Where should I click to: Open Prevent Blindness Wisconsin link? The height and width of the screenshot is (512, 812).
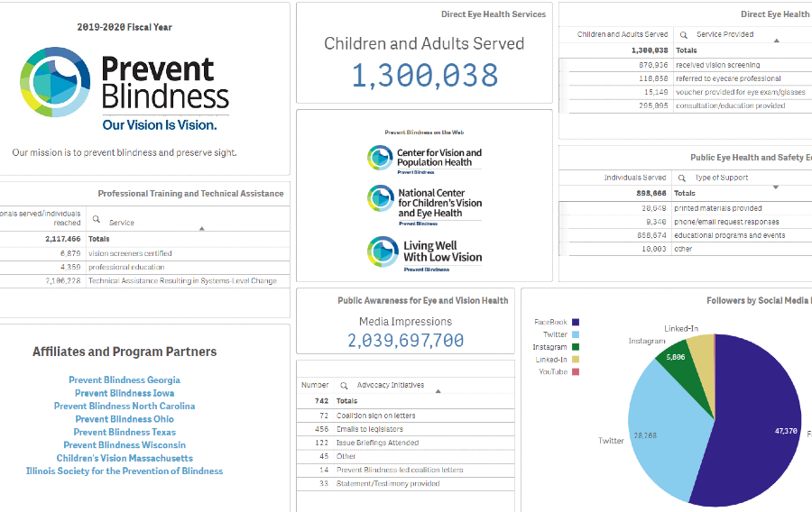point(125,444)
